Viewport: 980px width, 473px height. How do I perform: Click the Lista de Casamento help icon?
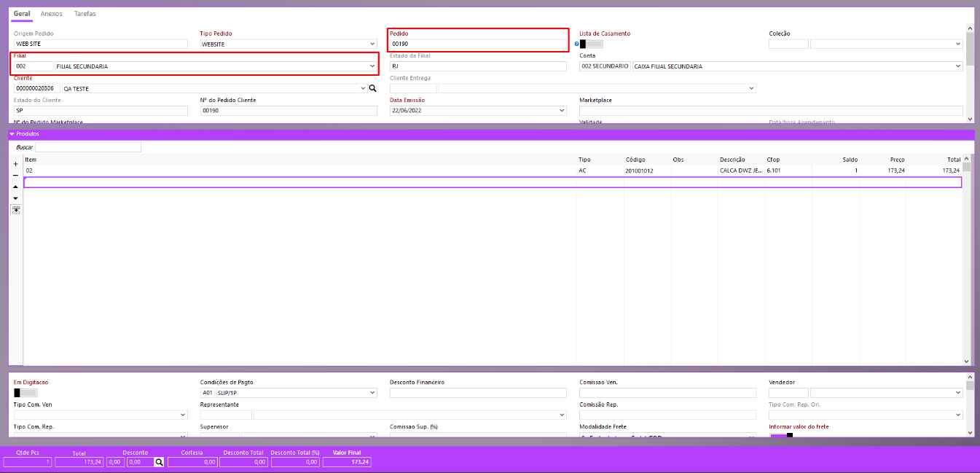pyautogui.click(x=576, y=44)
